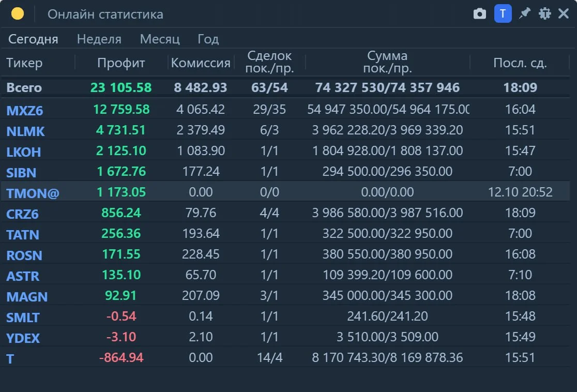Click MXZ6 profit value 12 759.58
577x392 pixels.
[x=121, y=109]
